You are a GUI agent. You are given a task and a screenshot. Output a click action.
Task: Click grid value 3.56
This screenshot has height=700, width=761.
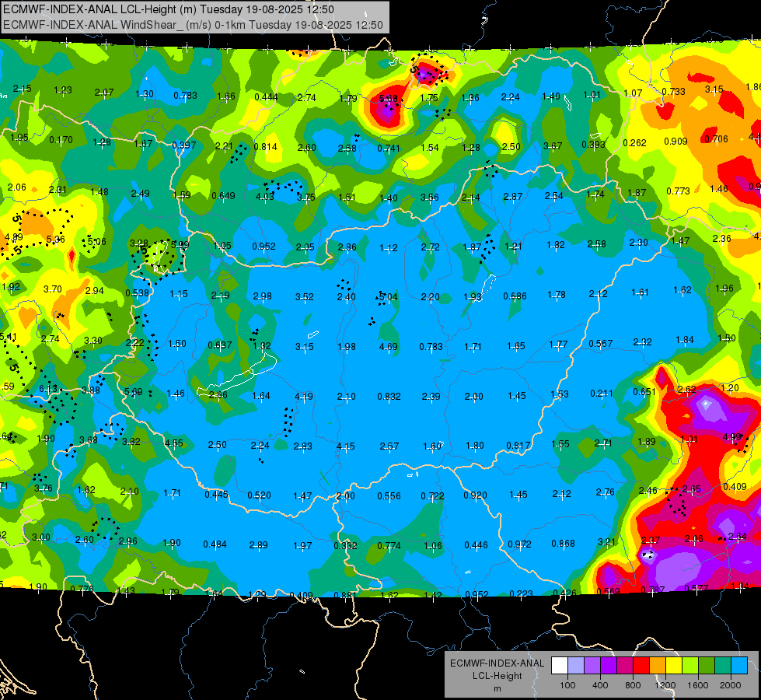click(430, 198)
